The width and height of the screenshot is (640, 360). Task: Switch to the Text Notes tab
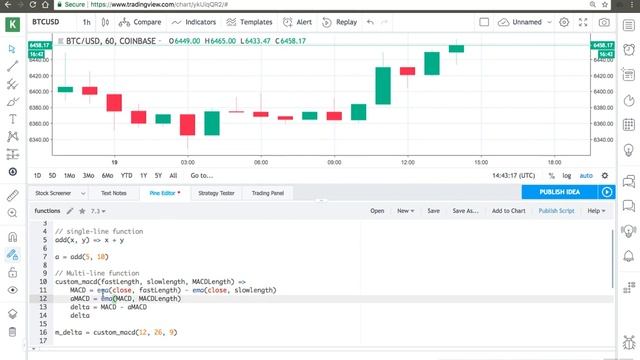(113, 193)
